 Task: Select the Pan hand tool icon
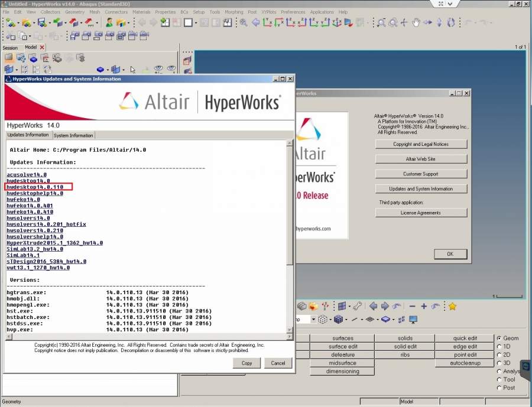416,22
